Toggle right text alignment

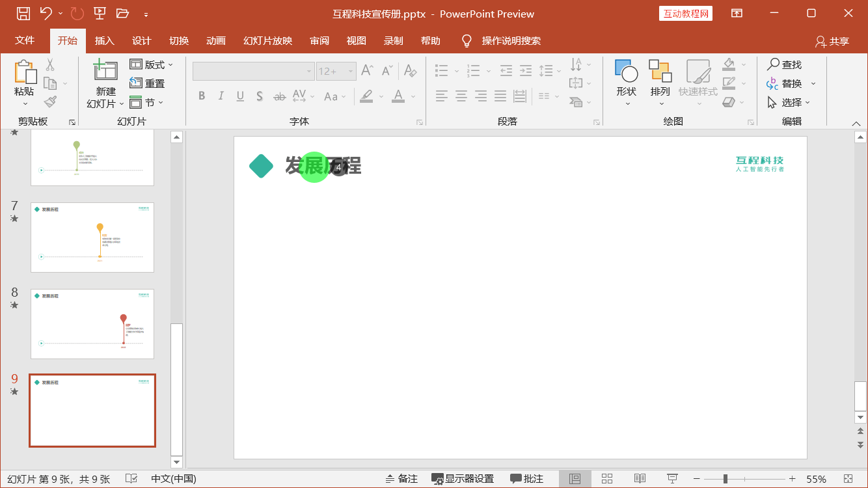(481, 96)
